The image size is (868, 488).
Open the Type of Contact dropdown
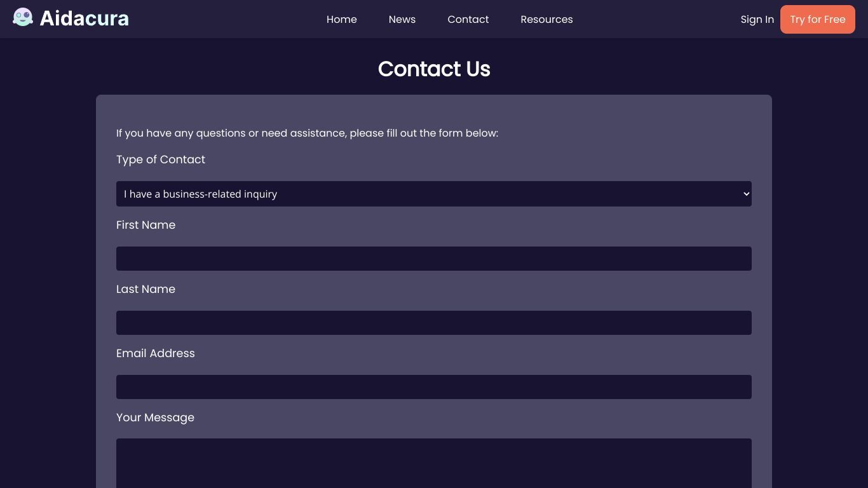point(434,194)
